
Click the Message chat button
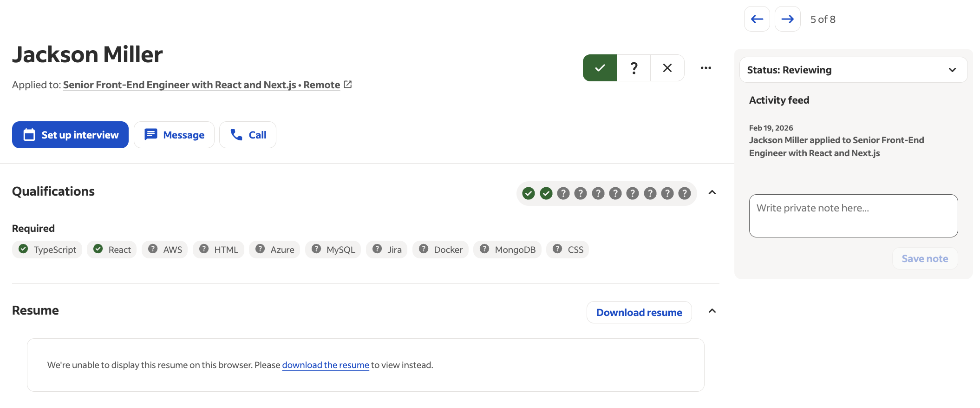pyautogui.click(x=174, y=135)
